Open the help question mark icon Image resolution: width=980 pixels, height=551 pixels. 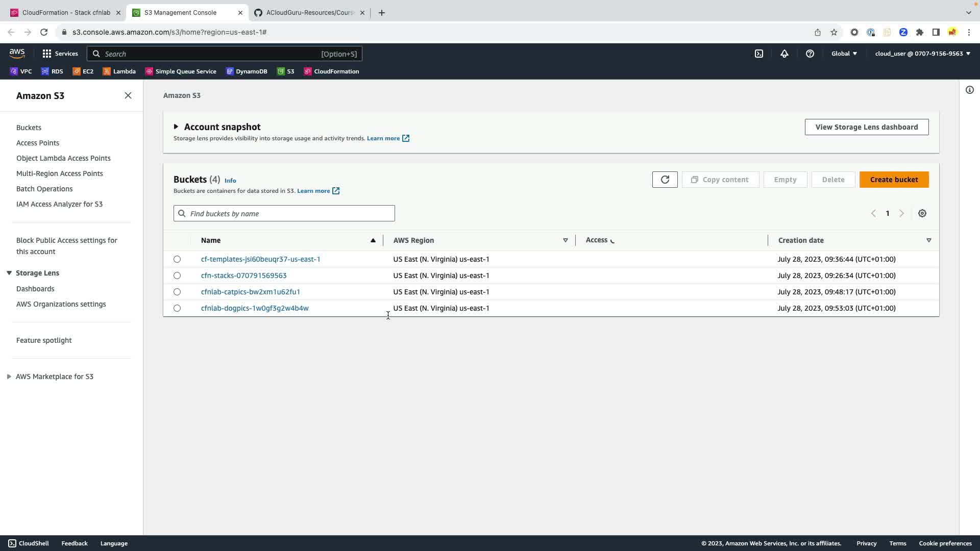click(x=810, y=54)
